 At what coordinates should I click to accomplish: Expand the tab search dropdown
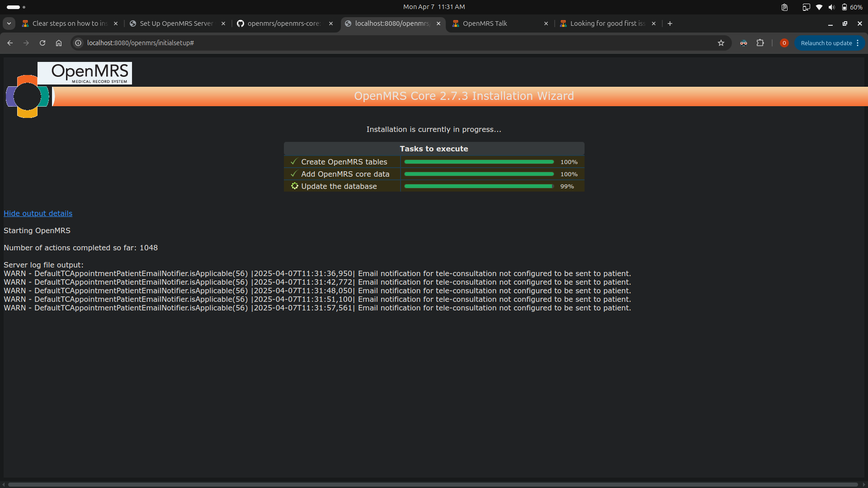pyautogui.click(x=9, y=23)
